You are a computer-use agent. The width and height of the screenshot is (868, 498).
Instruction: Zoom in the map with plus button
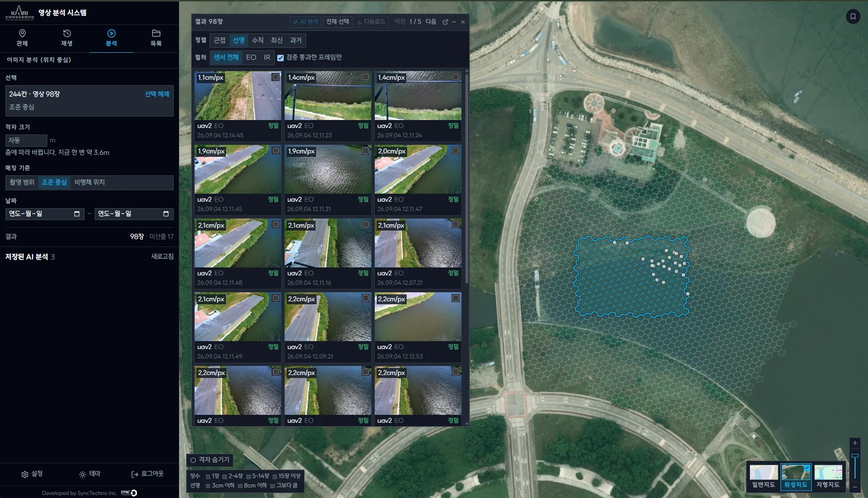[855, 443]
